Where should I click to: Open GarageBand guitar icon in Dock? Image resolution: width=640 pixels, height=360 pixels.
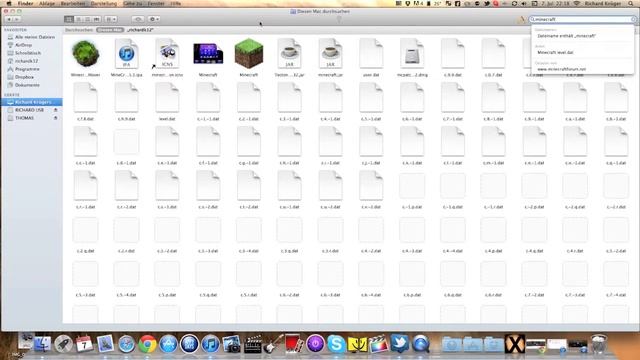[x=273, y=344]
